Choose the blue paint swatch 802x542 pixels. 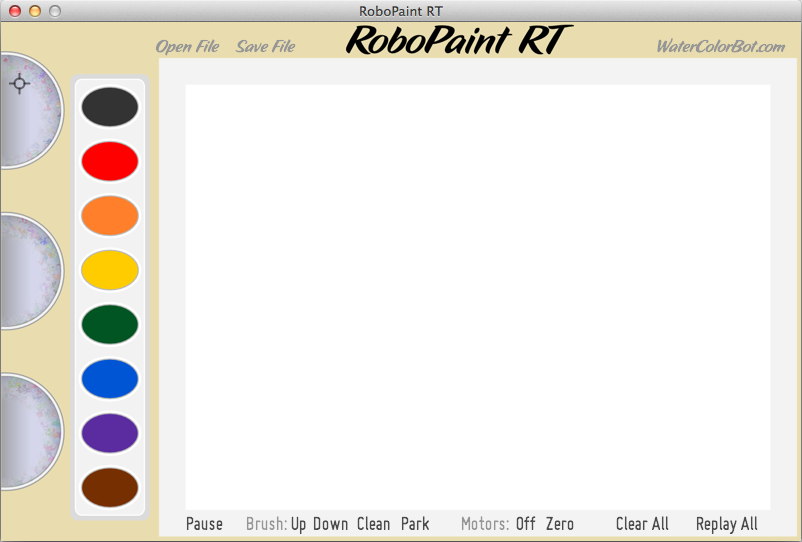[x=109, y=379]
